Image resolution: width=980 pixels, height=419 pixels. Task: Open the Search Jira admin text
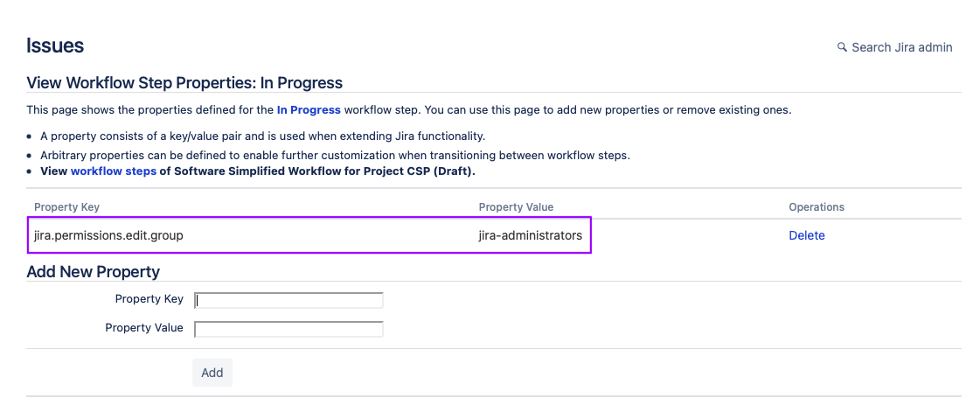click(x=901, y=47)
